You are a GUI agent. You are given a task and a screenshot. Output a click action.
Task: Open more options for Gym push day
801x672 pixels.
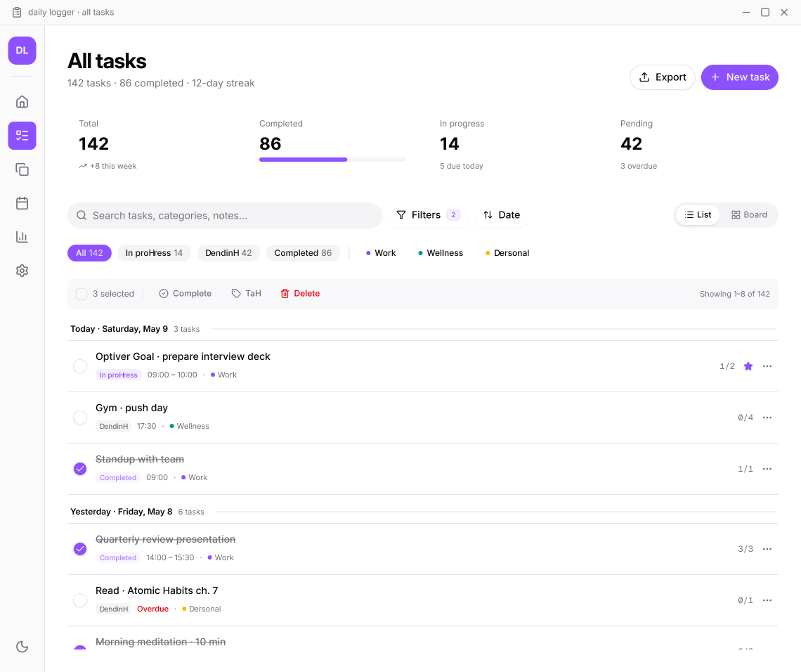(767, 418)
